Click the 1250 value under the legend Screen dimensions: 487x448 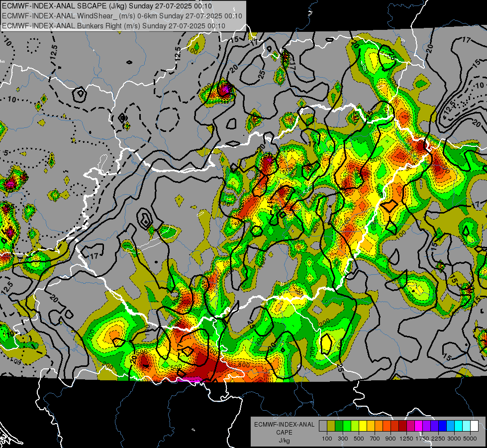[406, 439]
